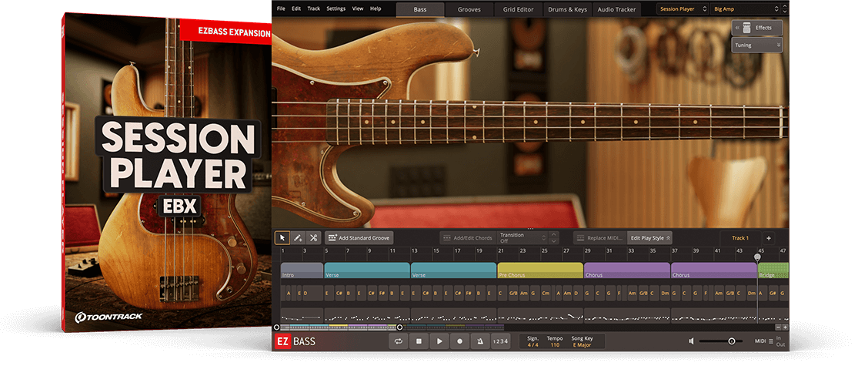Select the Intro song part
Viewport: 868px width, 366px height.
[302, 270]
